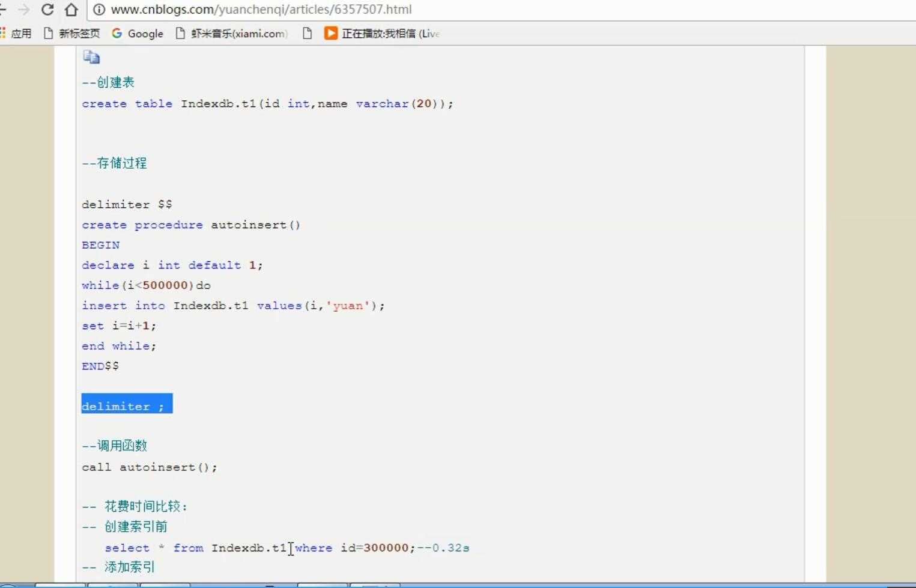Open the 正在播放:我相信 bookmark
Screen dimensions: 916x588
tap(382, 34)
